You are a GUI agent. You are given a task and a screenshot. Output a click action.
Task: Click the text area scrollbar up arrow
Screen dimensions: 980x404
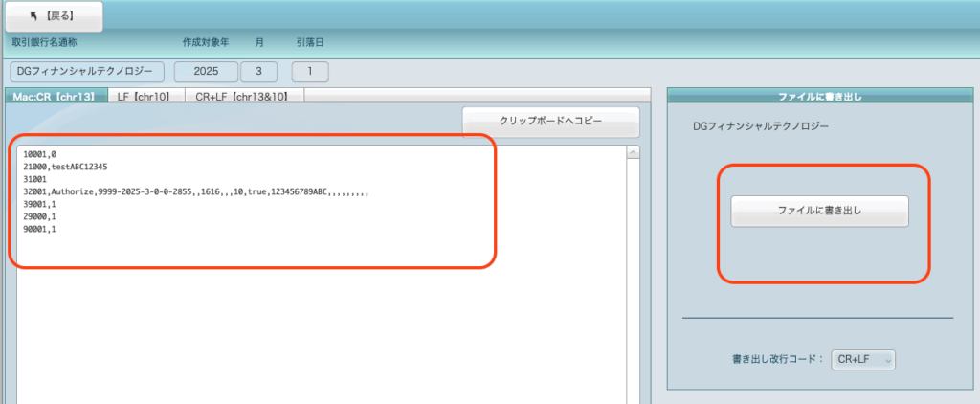click(633, 152)
